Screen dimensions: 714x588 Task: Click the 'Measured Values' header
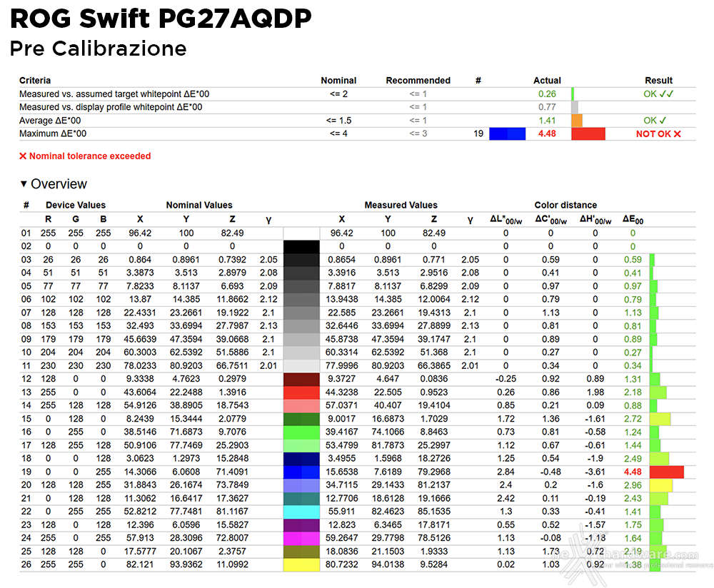tap(401, 206)
